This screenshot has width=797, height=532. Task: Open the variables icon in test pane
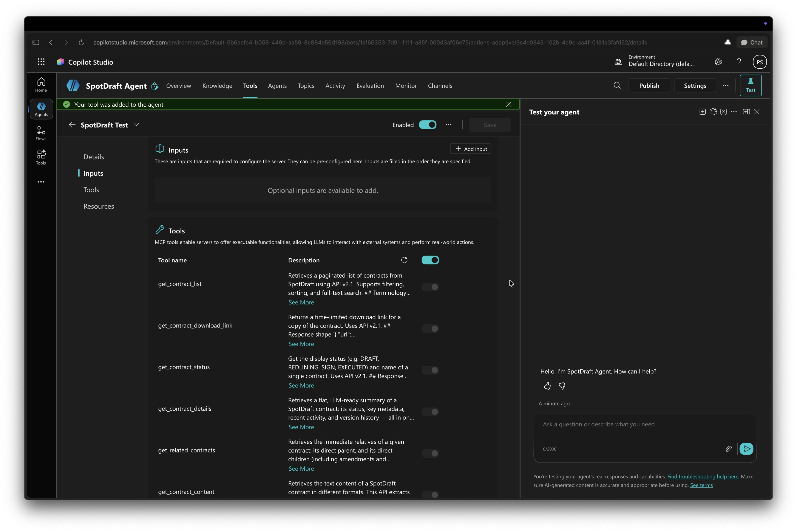[723, 112]
